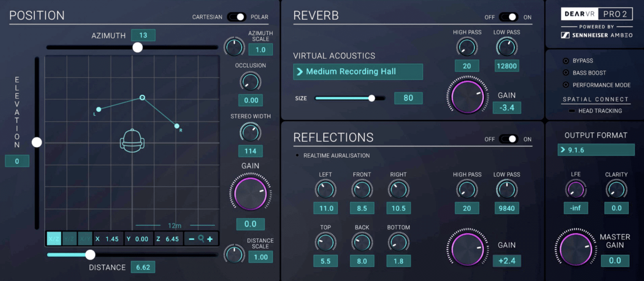The height and width of the screenshot is (281, 644).
Task: Enable the Bypass option
Action: point(566,61)
